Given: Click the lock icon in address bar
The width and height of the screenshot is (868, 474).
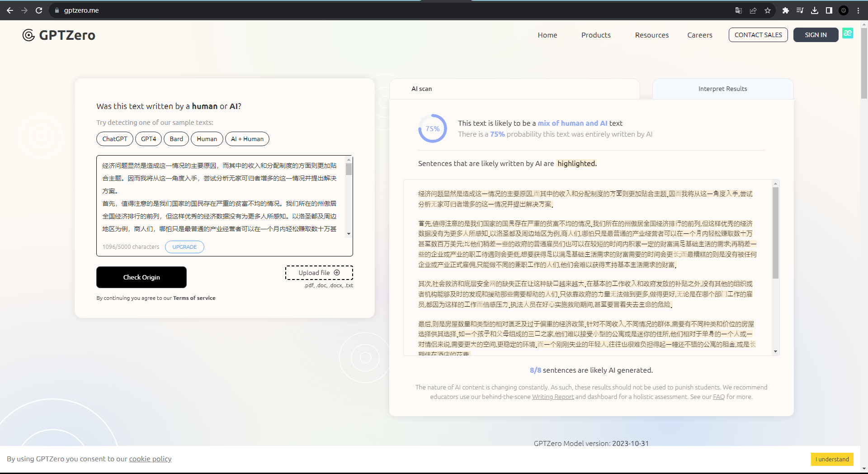Looking at the screenshot, I should coord(57,10).
